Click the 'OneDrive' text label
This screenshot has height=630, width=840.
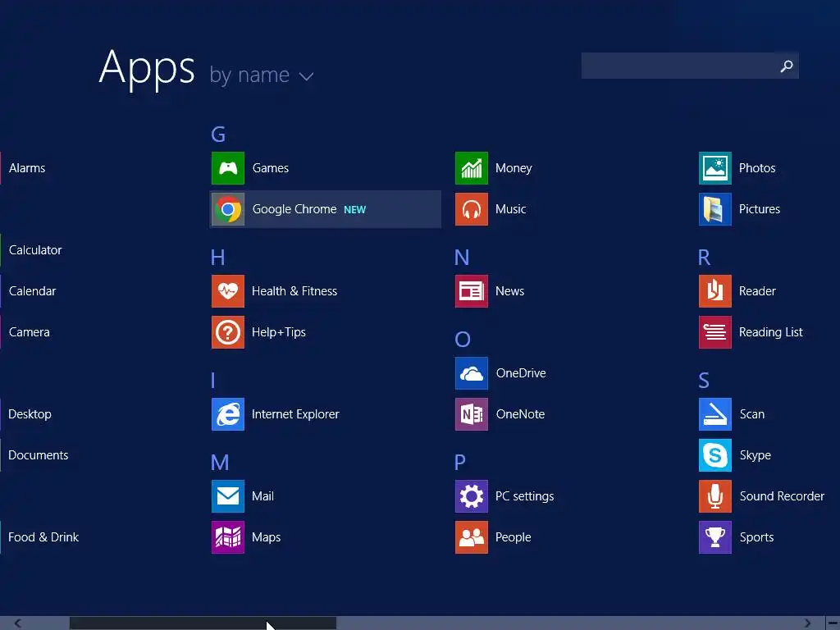pyautogui.click(x=521, y=373)
